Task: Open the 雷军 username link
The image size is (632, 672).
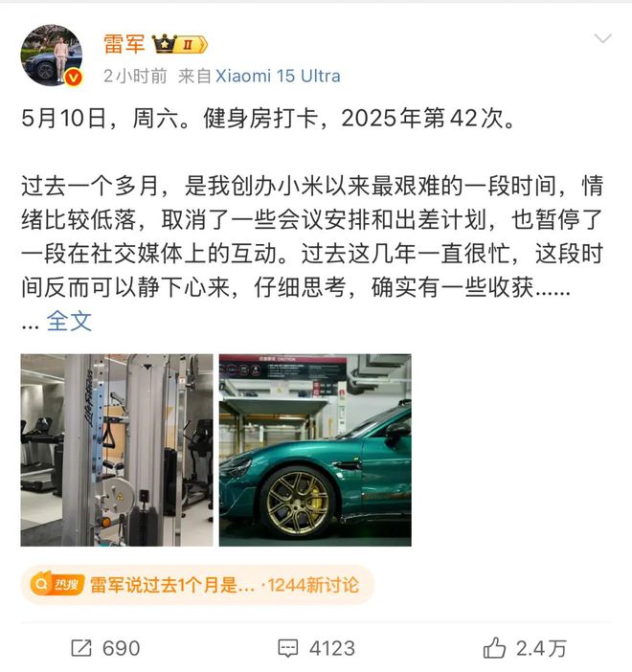Action: click(124, 44)
